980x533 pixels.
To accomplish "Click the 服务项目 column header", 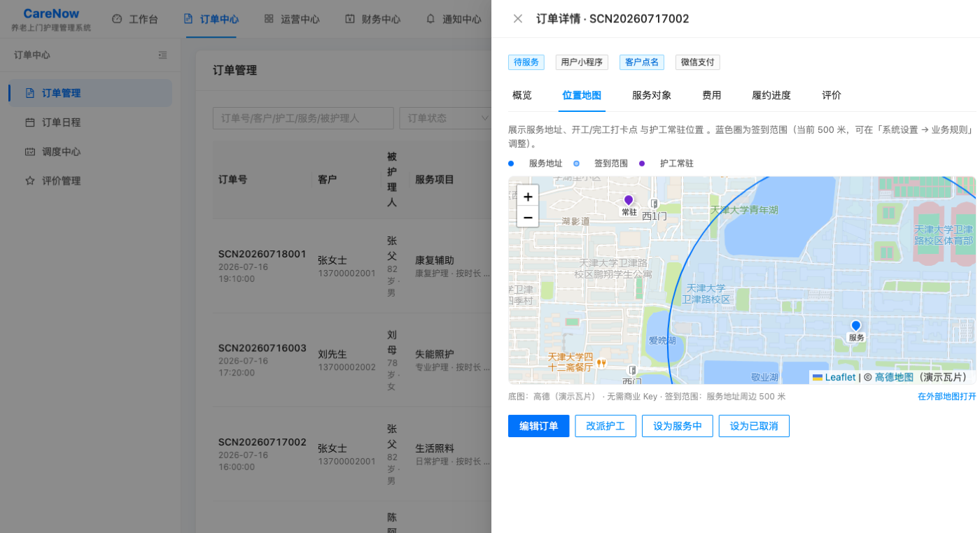I will (x=435, y=179).
